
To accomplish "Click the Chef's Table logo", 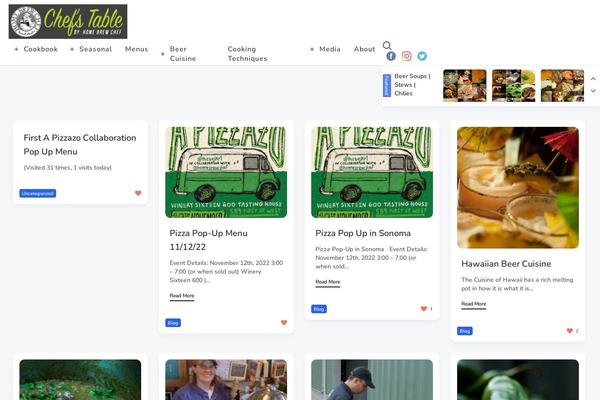I will coord(68,21).
